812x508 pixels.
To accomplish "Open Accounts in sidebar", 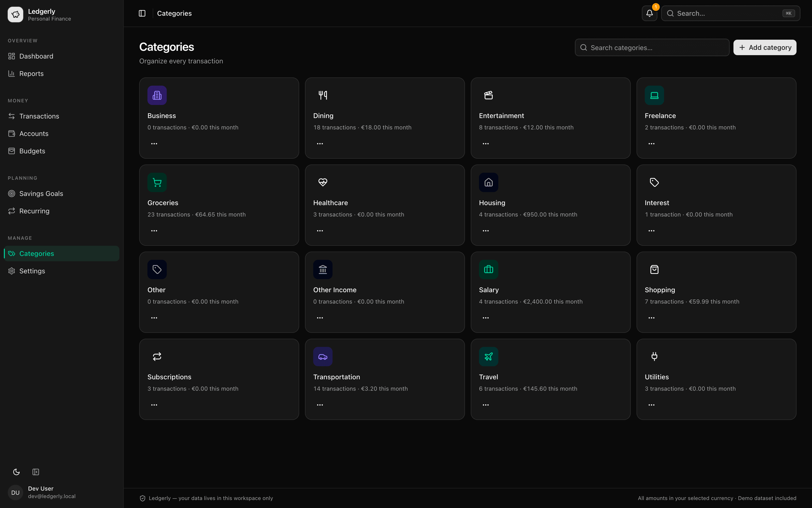I will point(62,134).
